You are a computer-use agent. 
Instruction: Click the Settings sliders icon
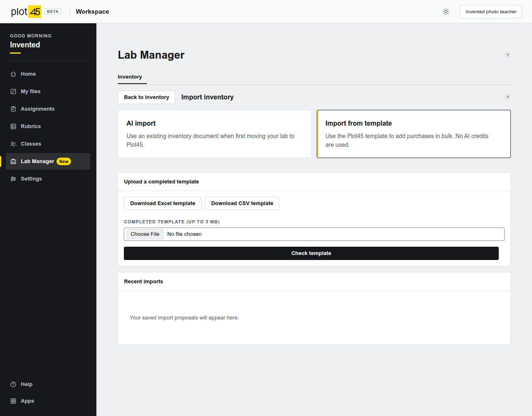coord(13,179)
